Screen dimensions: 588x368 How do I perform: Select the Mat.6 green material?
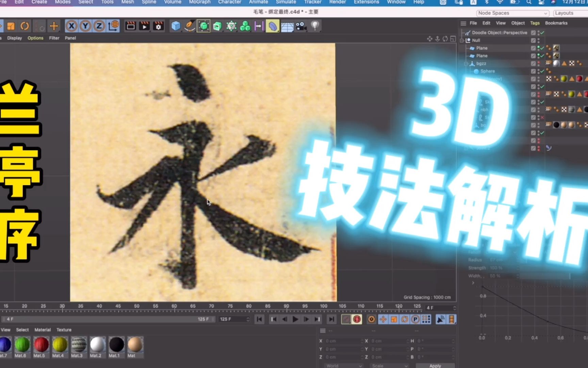(x=22, y=347)
